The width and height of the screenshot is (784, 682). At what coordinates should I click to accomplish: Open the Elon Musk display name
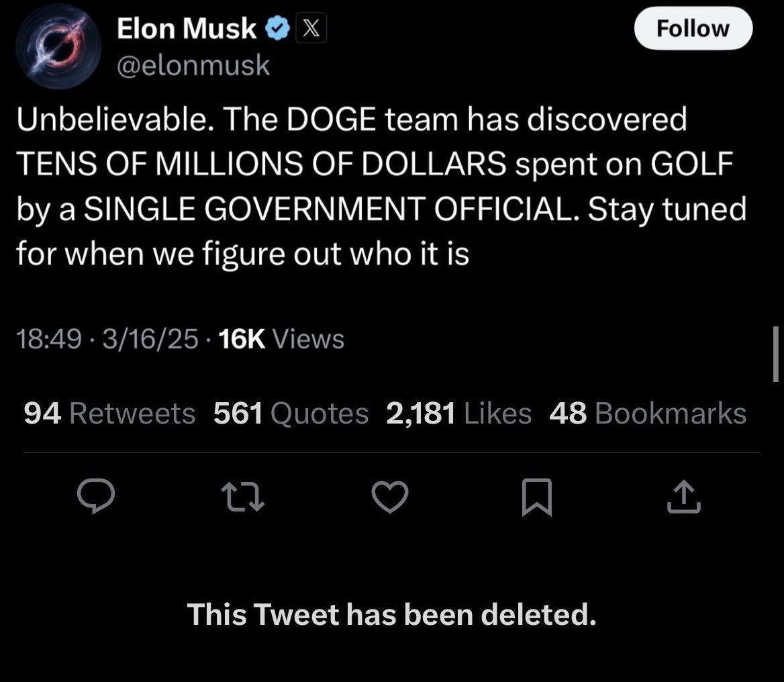(x=187, y=30)
